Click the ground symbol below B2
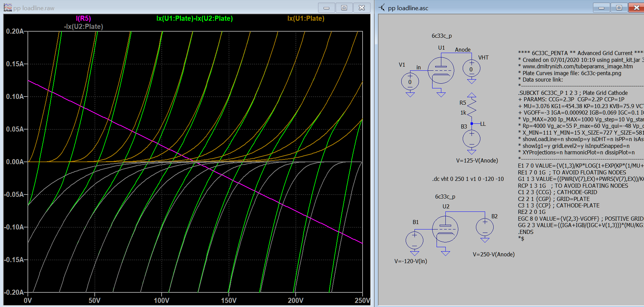This screenshot has height=307, width=644. (485, 240)
